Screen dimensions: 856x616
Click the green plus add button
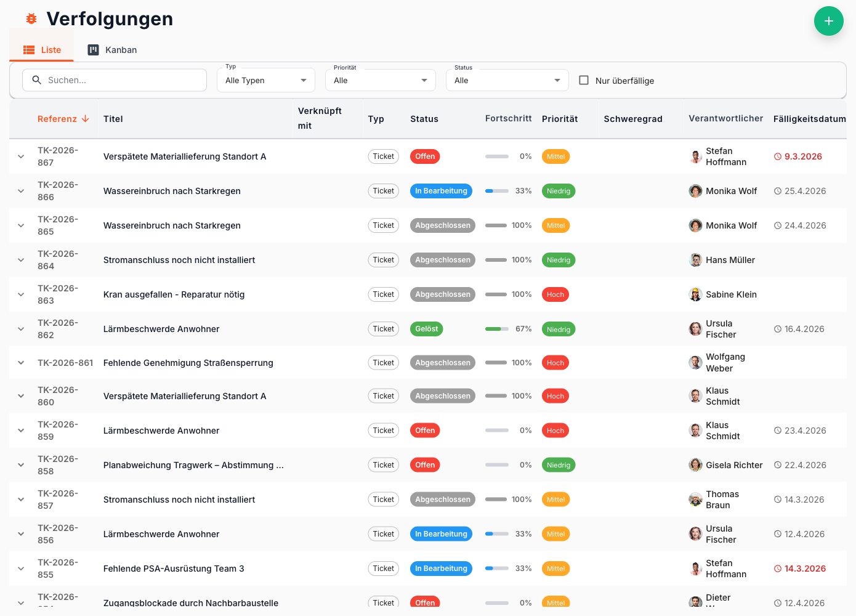[x=828, y=21]
